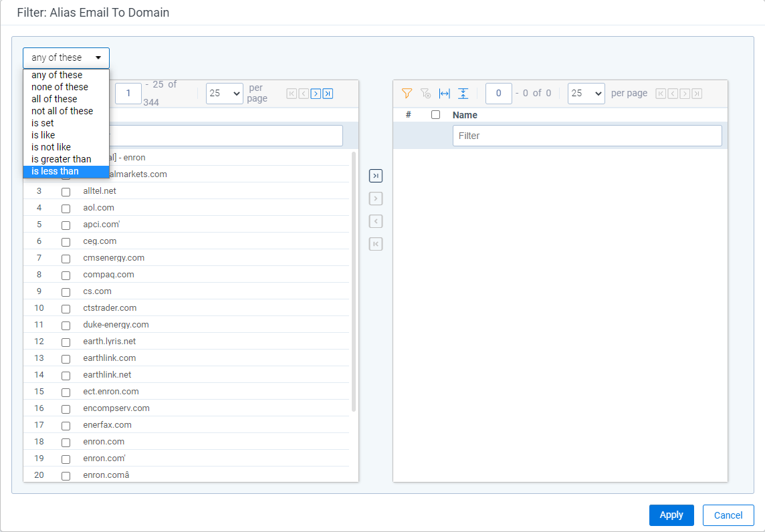Click the ect.enron.com row text

tap(111, 391)
